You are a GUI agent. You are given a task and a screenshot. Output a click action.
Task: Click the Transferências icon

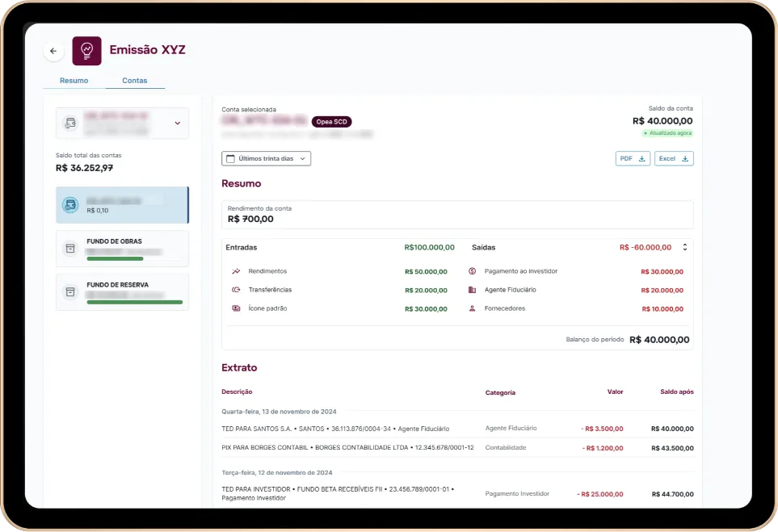pos(236,290)
